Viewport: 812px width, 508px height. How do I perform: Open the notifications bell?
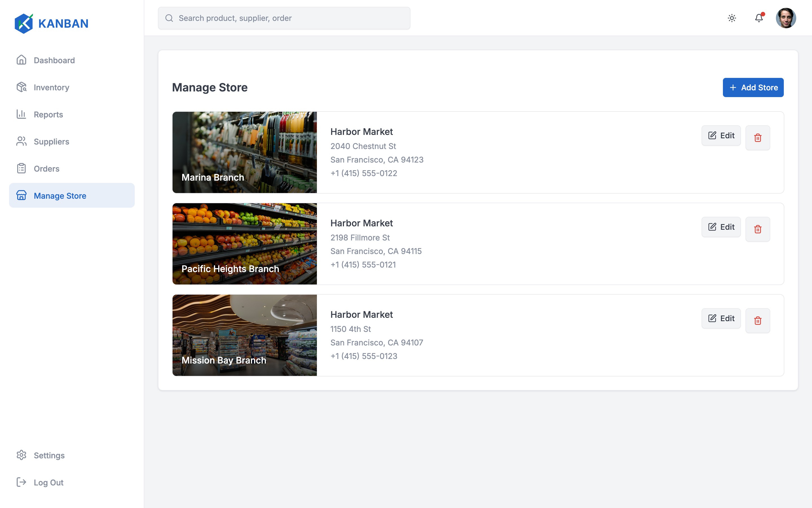pyautogui.click(x=759, y=18)
